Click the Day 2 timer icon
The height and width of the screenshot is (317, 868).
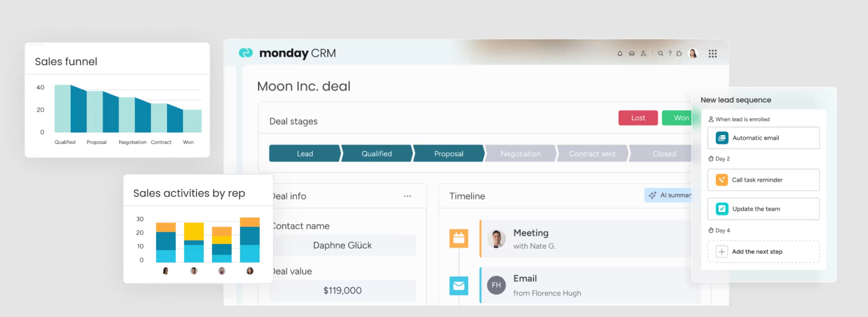(711, 159)
